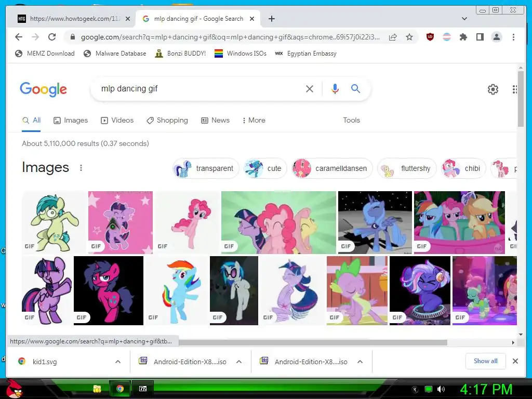The width and height of the screenshot is (532, 399).
Task: Open the MEMZ Download bookmark
Action: [45, 54]
